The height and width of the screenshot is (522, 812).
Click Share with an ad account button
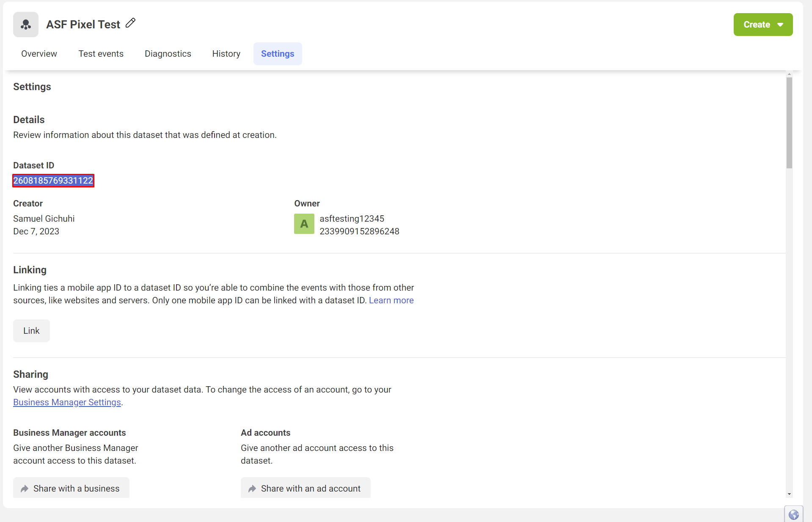pyautogui.click(x=306, y=488)
